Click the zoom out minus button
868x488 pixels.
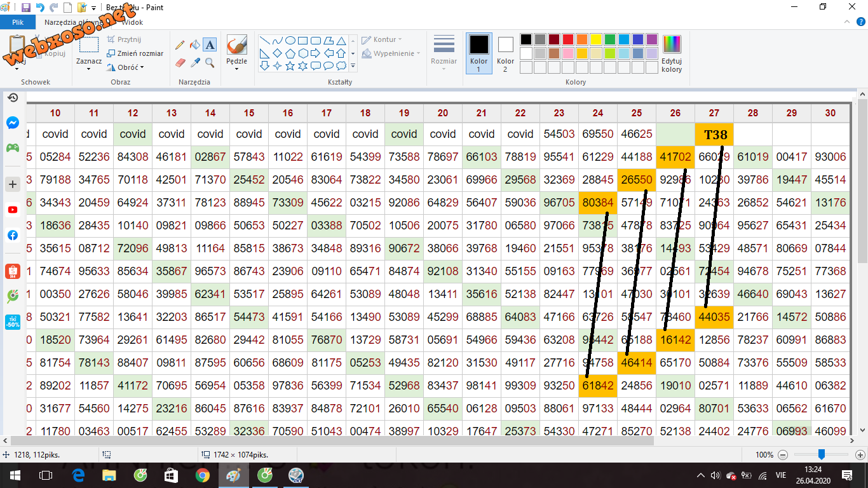(783, 455)
